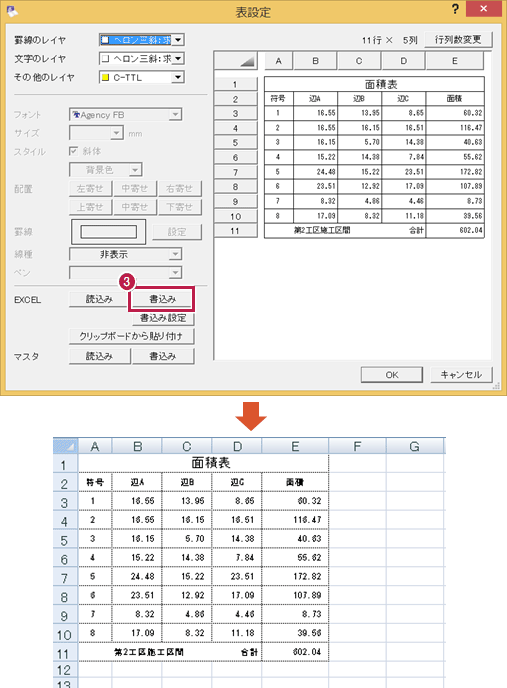Click the 行列数変更 button
The height and width of the screenshot is (688, 507).
click(x=458, y=39)
